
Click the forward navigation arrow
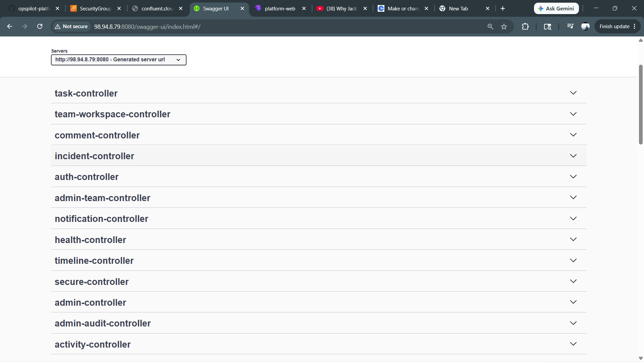coord(24,26)
